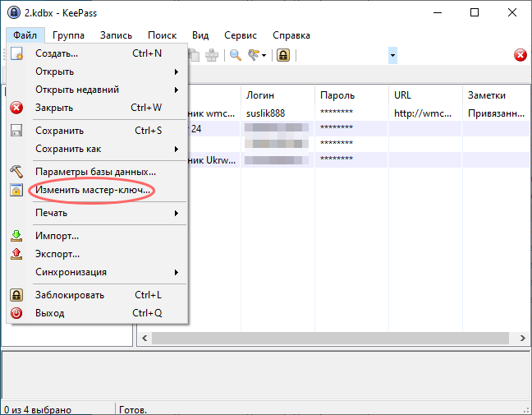Click the network icon in toolbar
Viewport: 532px width, 415px height.
click(x=212, y=55)
